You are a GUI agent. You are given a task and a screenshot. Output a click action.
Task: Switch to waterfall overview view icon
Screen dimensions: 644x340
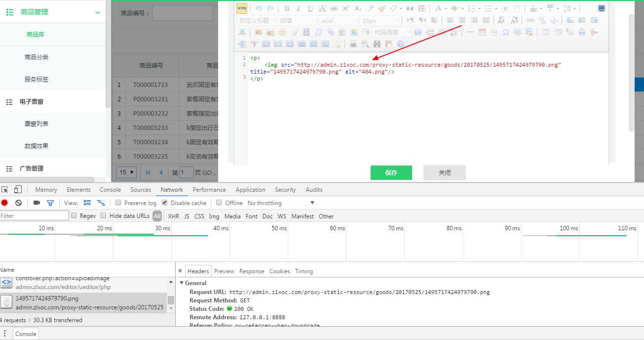coord(101,203)
